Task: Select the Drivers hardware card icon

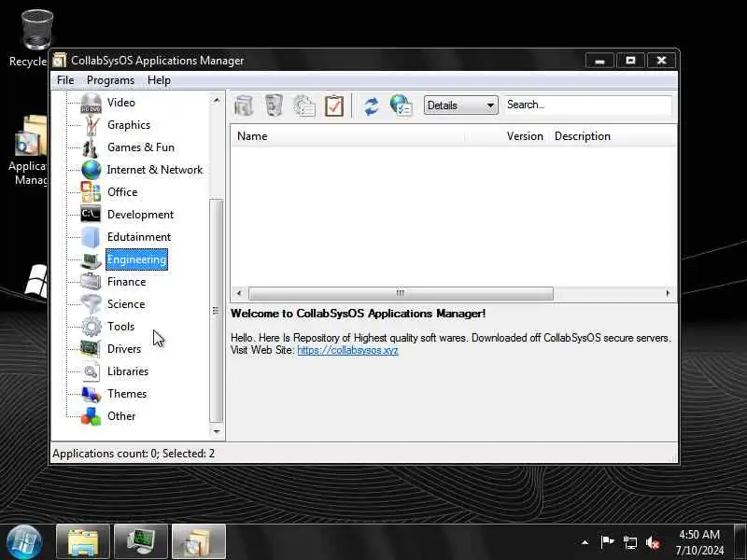Action: pyautogui.click(x=91, y=348)
